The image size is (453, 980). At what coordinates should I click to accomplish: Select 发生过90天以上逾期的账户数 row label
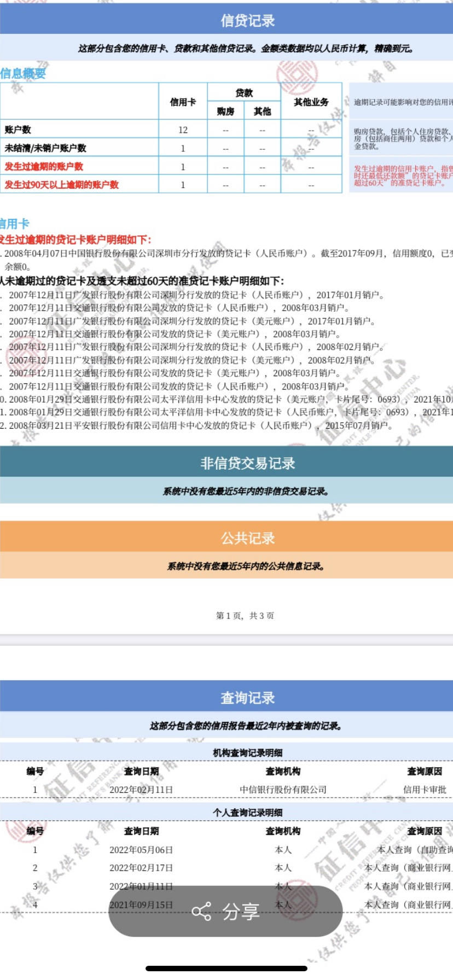click(x=62, y=185)
